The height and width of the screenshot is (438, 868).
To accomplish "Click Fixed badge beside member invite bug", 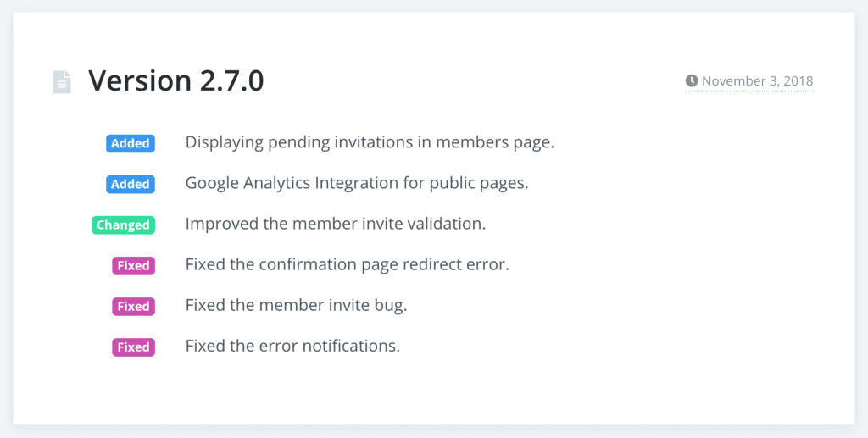I will tap(133, 307).
